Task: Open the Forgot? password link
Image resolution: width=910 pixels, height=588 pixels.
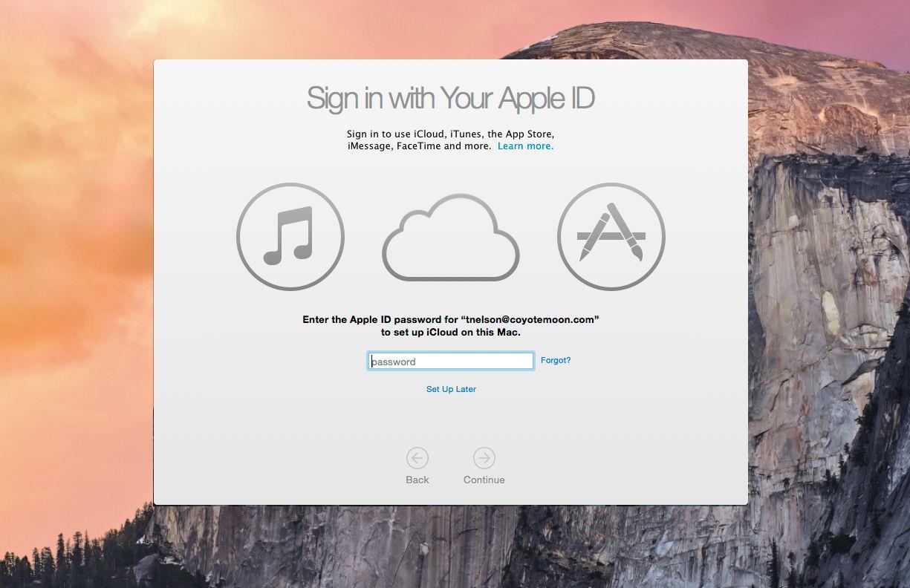Action: click(x=556, y=360)
